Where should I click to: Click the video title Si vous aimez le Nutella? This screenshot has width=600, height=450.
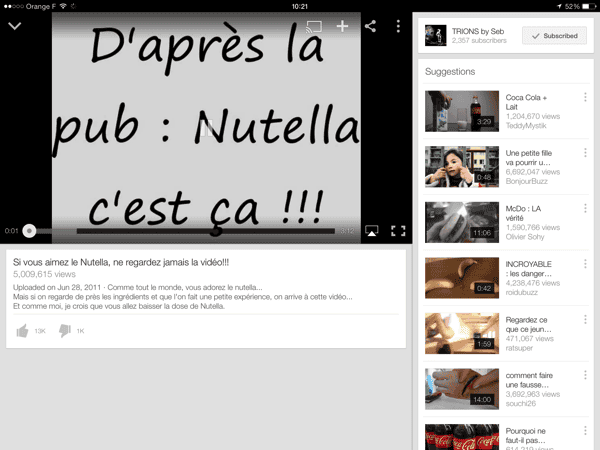pos(121,262)
